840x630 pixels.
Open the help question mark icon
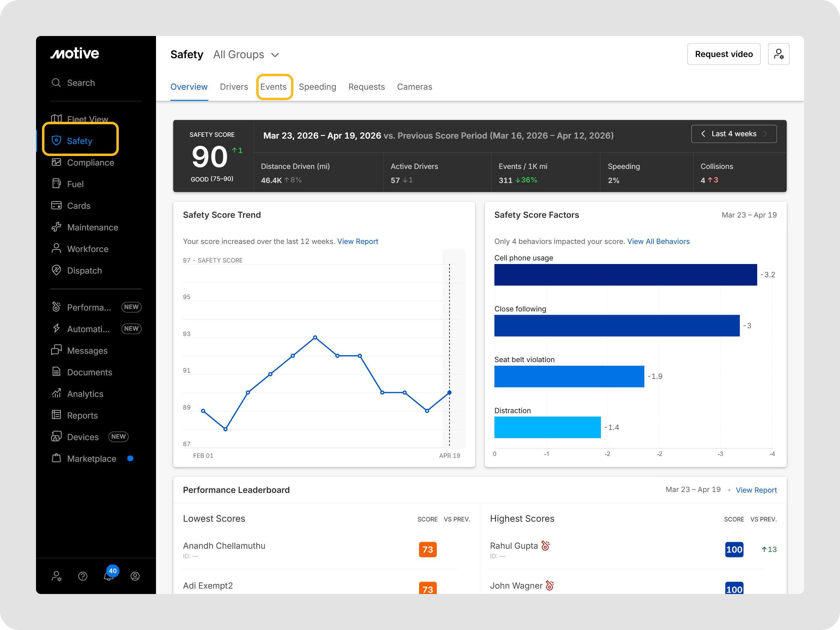(x=83, y=577)
